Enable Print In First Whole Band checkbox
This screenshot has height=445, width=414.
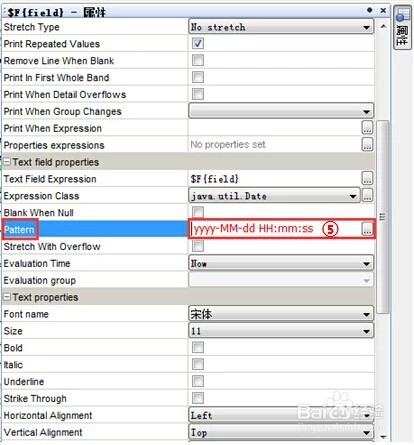198,77
